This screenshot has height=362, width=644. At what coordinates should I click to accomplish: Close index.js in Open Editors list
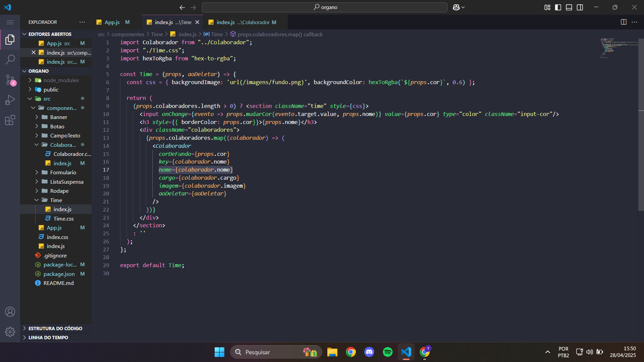[x=34, y=53]
